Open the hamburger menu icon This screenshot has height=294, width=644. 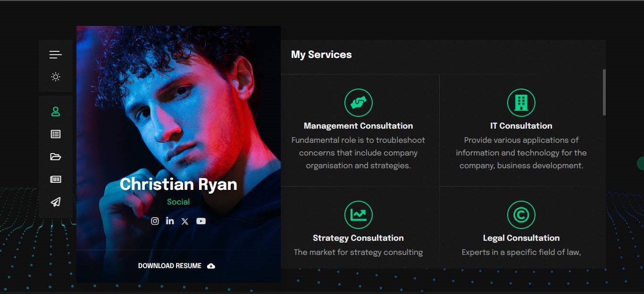(x=56, y=55)
